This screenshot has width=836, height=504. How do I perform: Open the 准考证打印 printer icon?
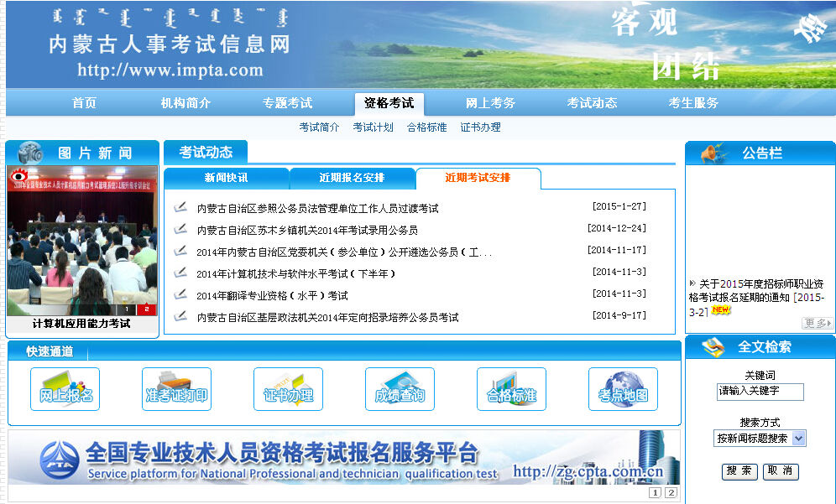click(x=176, y=389)
